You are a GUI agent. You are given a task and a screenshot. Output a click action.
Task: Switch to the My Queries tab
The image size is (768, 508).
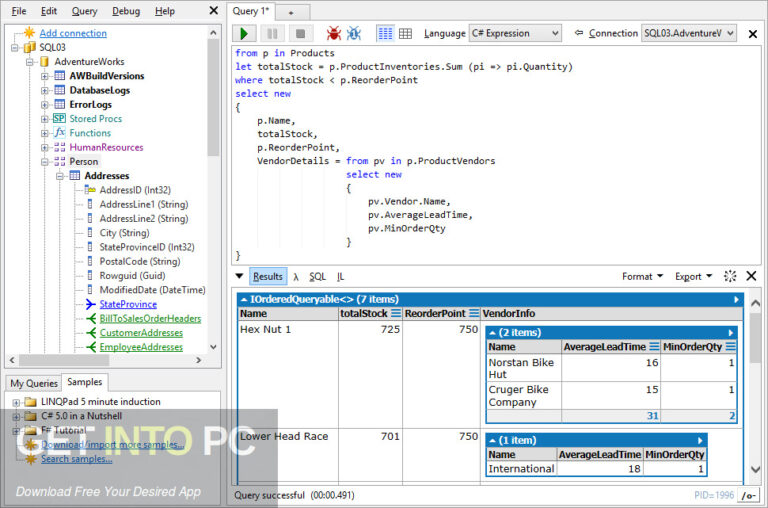(34, 383)
